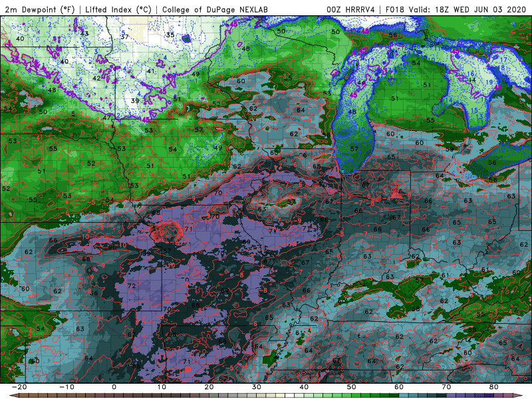The image size is (532, 399).
Task: Click the "2m Dewpoint (°F)" header label
Action: tap(39, 9)
